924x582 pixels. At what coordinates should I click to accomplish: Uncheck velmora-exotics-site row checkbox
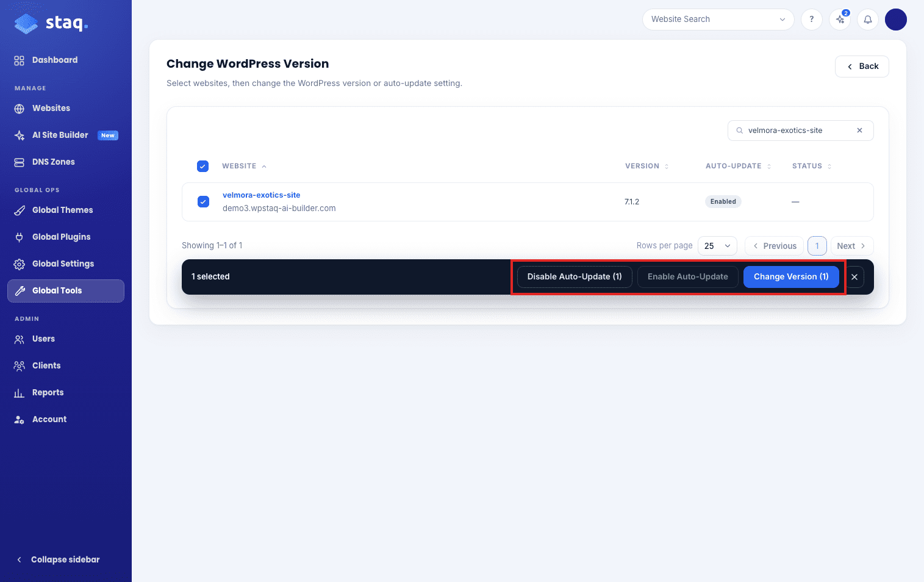(204, 201)
